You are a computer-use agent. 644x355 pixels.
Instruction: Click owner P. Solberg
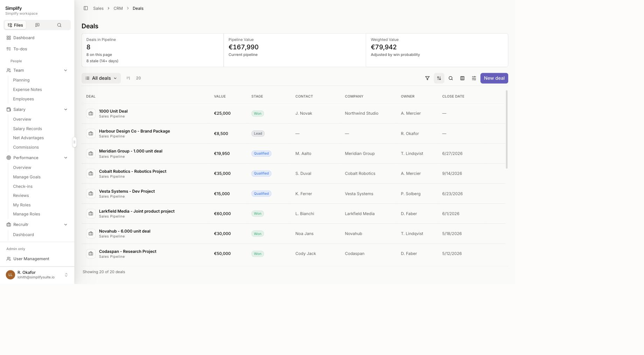click(411, 194)
